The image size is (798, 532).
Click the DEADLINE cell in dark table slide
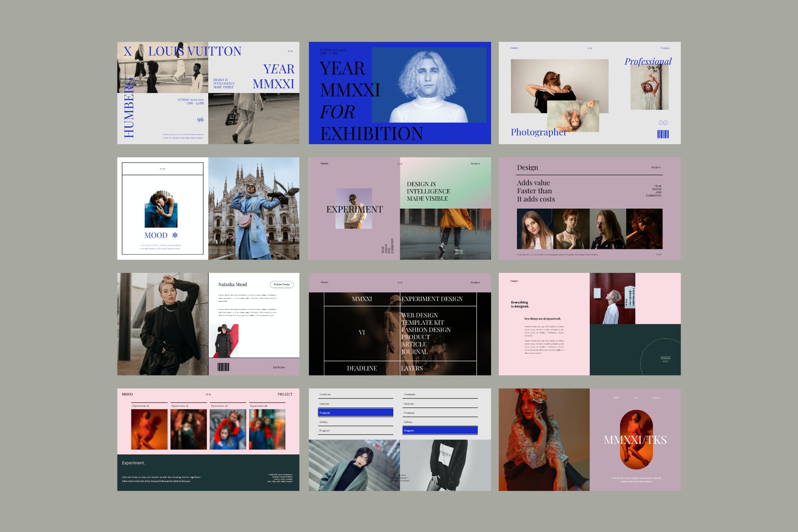pos(362,368)
